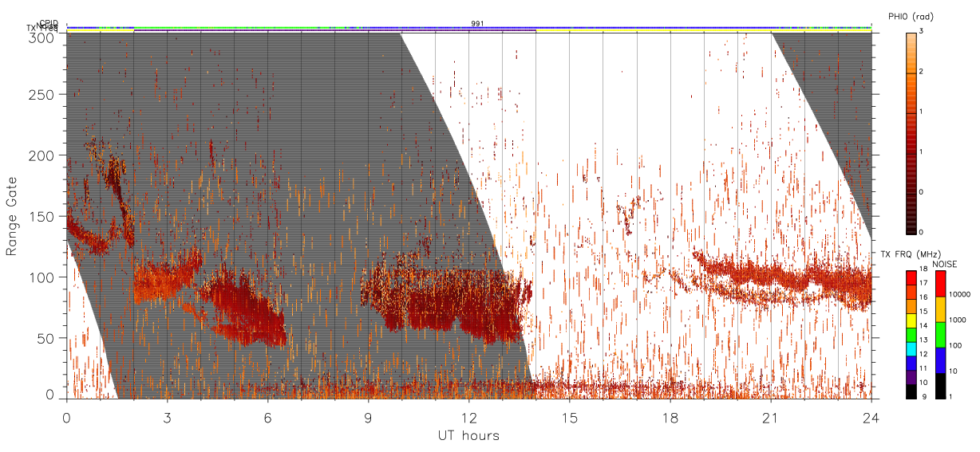This screenshot has width=980, height=452.
Task: Click the '10000' label in the NOISE legend
Action: (959, 294)
